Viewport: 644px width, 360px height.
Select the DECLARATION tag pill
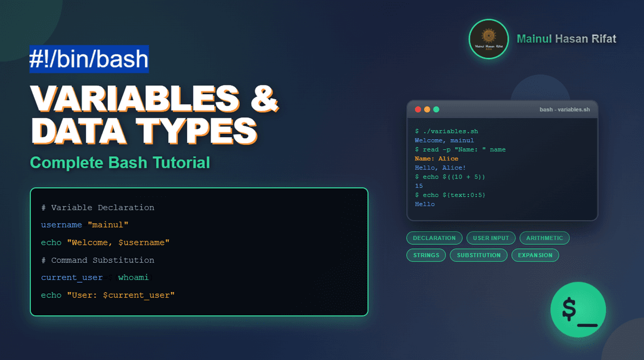[434, 238]
